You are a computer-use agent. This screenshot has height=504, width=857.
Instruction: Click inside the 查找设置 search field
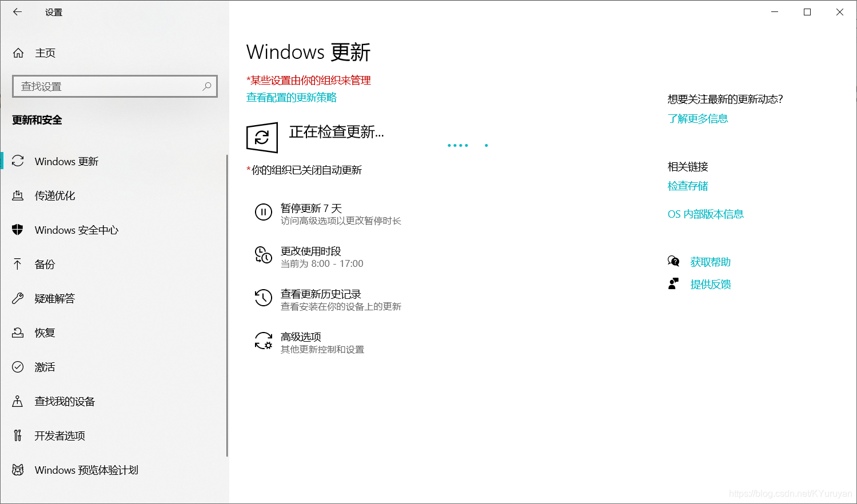point(114,86)
